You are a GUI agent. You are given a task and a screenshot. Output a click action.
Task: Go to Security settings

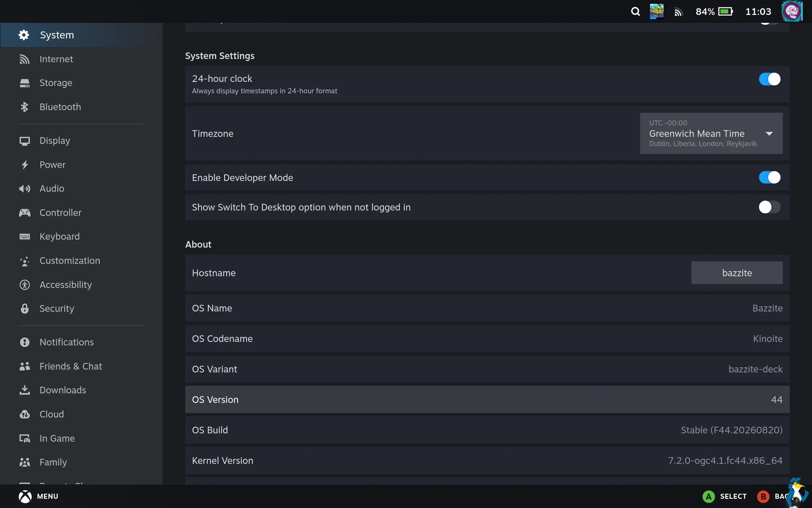(81, 308)
